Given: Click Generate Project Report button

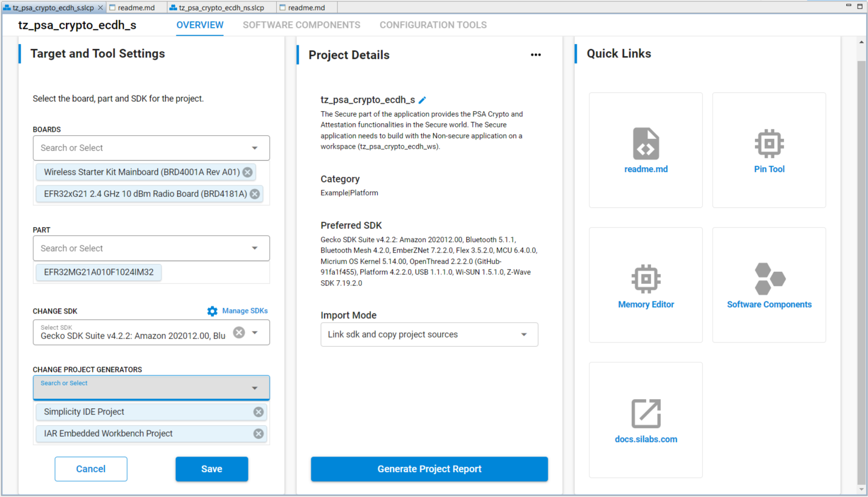Looking at the screenshot, I should pos(429,469).
